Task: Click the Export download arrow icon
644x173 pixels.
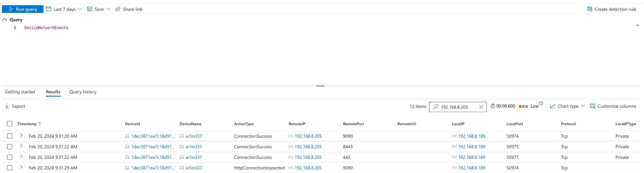Action: [x=7, y=106]
